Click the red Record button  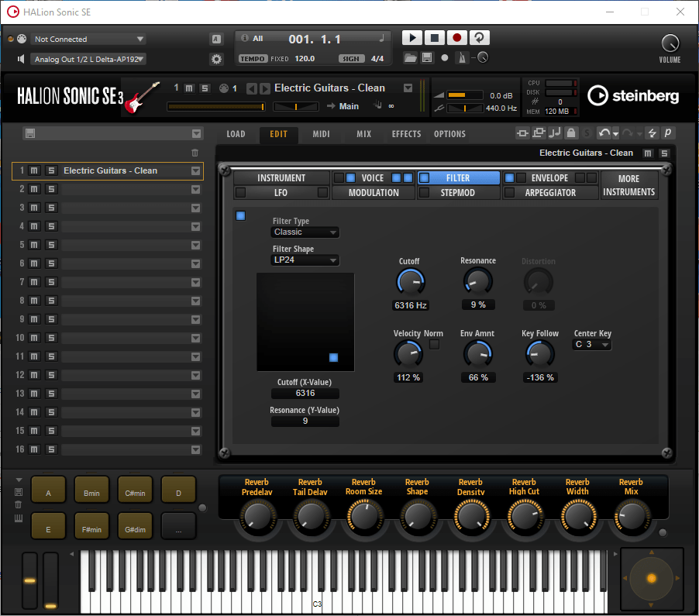pos(457,38)
